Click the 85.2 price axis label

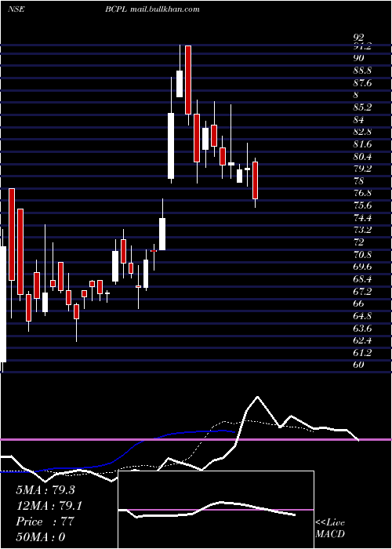(362, 107)
